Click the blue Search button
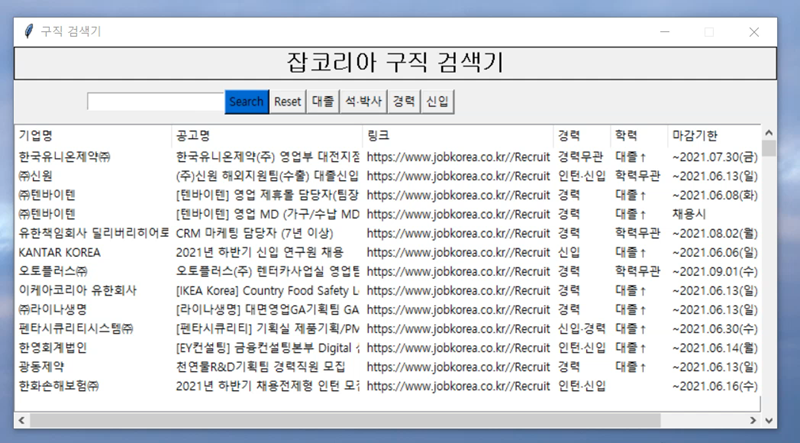Screen dimensions: 800x443 [x=246, y=102]
